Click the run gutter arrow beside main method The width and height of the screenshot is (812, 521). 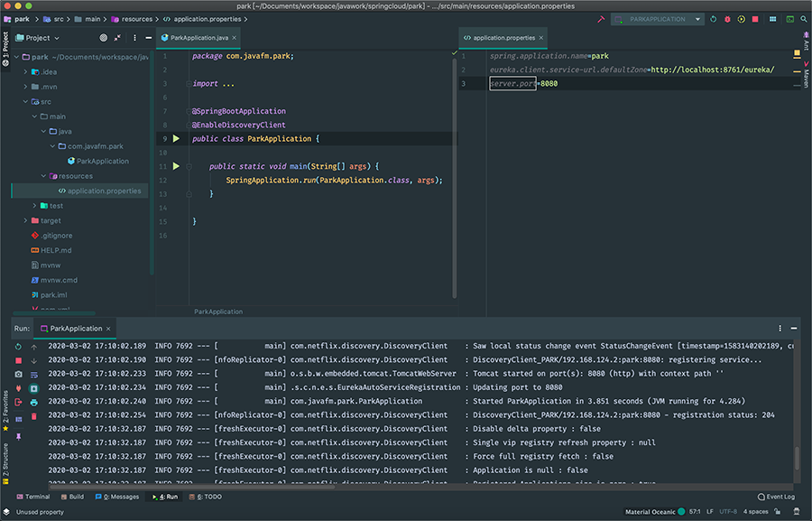[177, 166]
